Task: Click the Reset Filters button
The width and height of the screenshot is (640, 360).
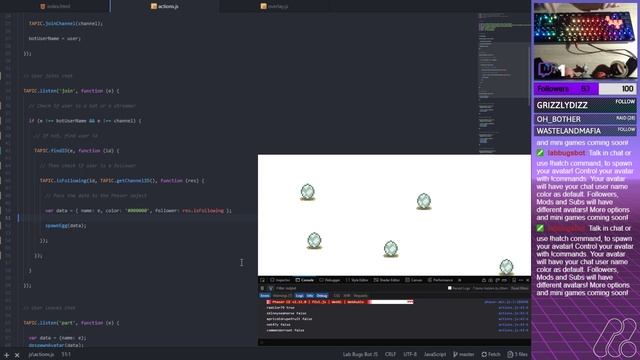Action: click(x=520, y=288)
